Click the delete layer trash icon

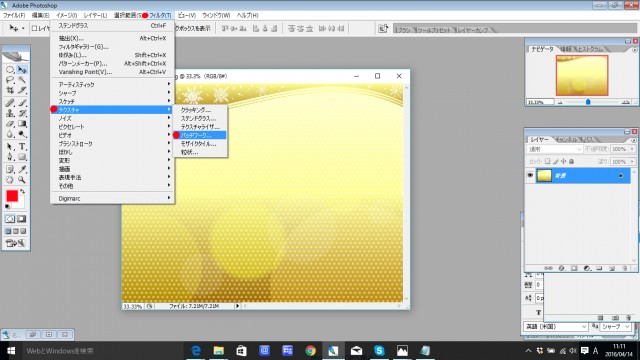click(x=624, y=268)
